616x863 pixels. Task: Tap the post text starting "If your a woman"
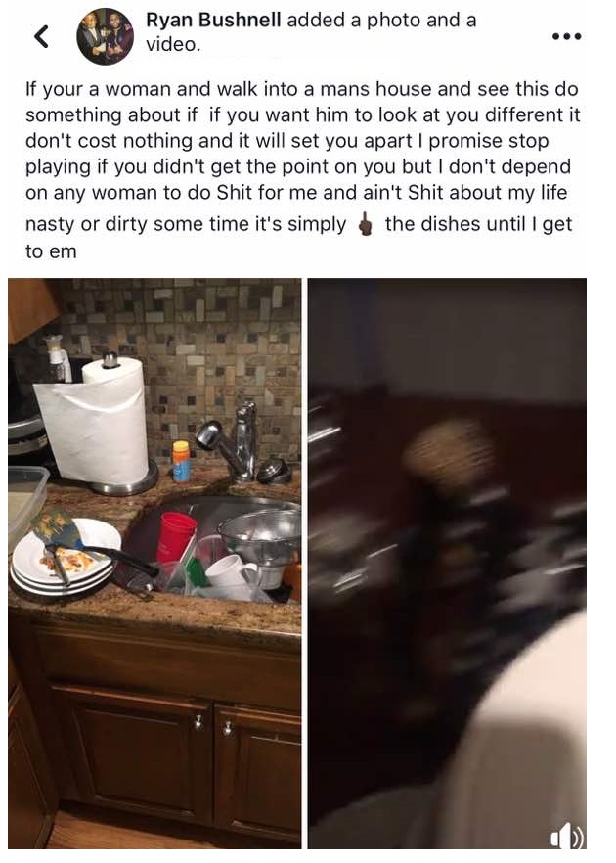[x=302, y=169]
